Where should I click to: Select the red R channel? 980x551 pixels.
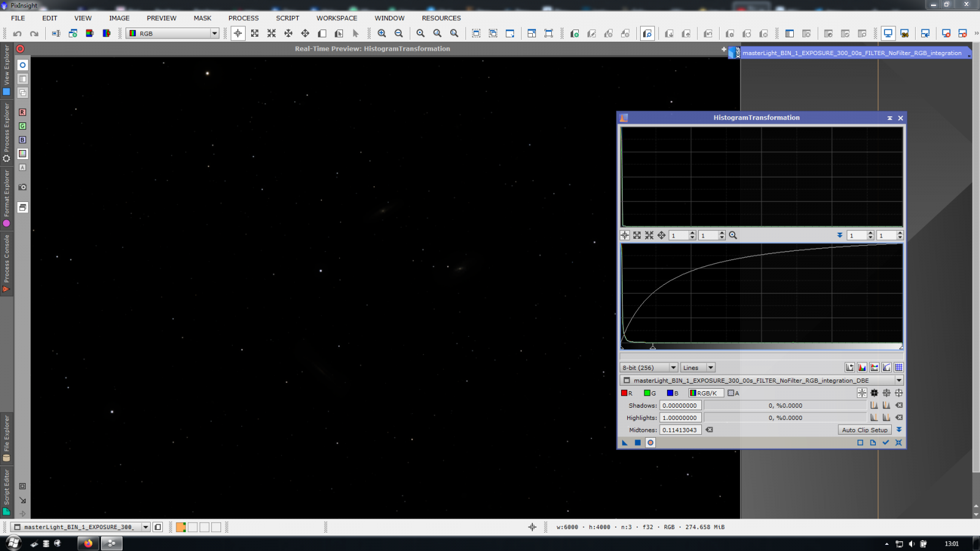pos(627,393)
